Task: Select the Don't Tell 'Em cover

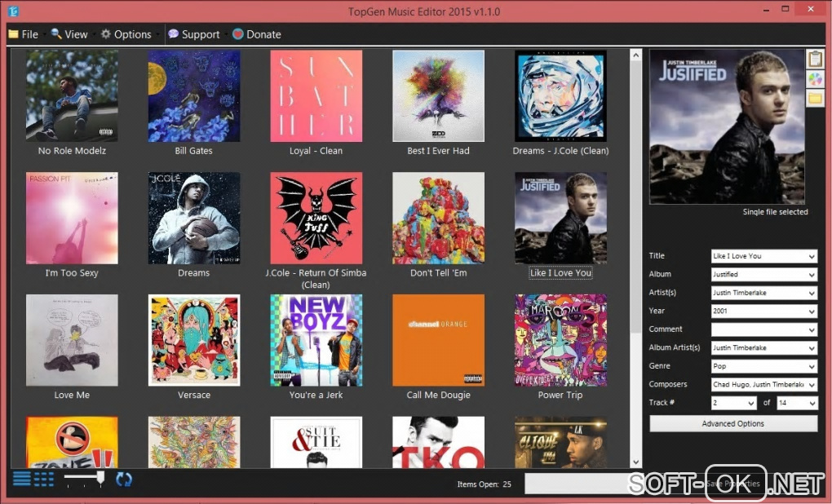Action: [x=438, y=218]
